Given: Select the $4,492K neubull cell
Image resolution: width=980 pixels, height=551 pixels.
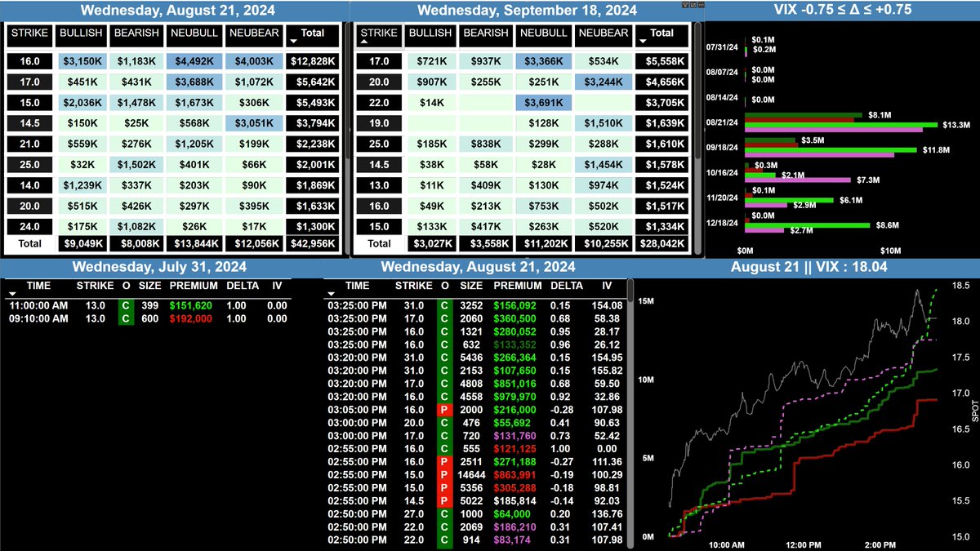Looking at the screenshot, I should pos(194,60).
